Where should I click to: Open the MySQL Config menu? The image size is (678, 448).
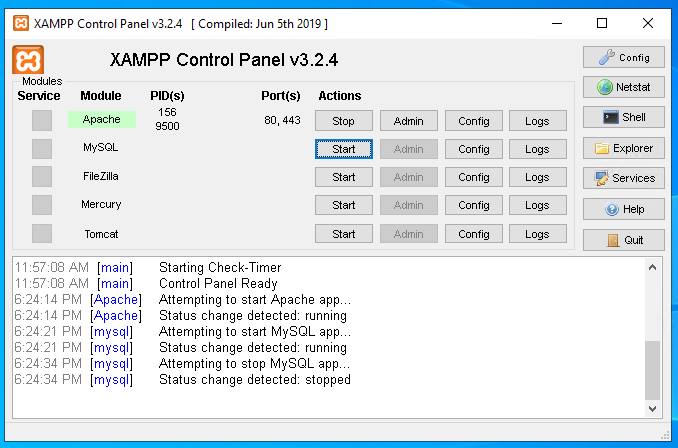pyautogui.click(x=473, y=149)
